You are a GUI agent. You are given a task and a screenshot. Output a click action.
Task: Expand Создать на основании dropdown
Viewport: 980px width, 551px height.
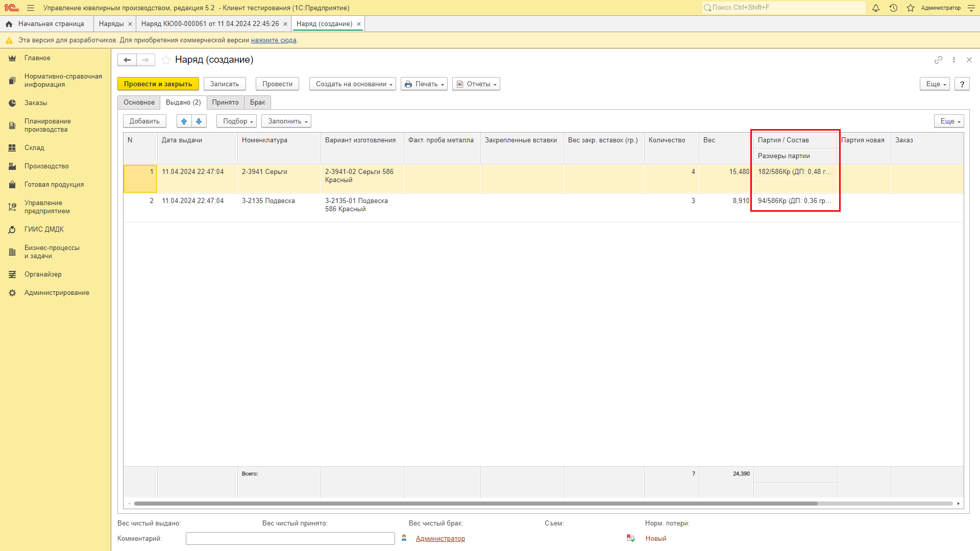click(x=352, y=84)
